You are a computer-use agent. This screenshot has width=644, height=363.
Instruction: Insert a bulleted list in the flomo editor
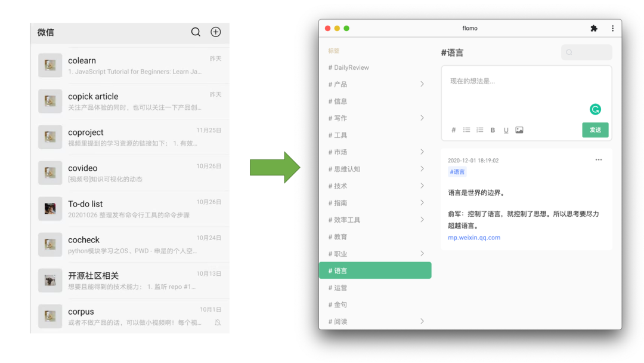click(466, 130)
